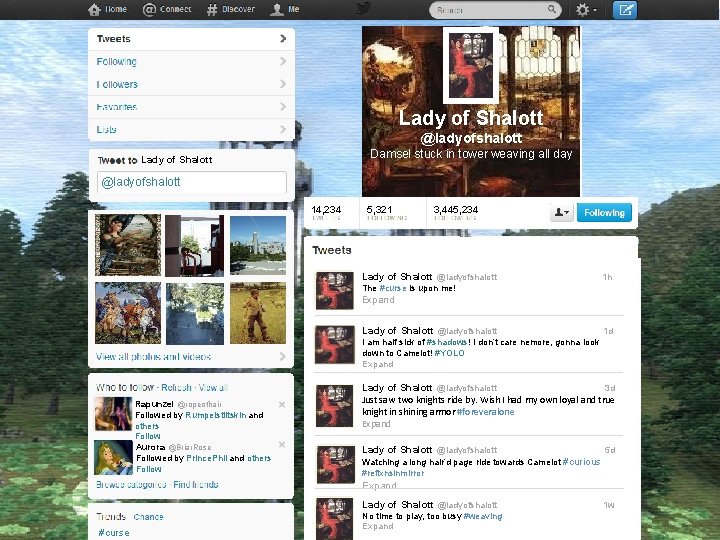Click View all photos and videos
Image resolution: width=720 pixels, height=540 pixels.
click(x=153, y=357)
